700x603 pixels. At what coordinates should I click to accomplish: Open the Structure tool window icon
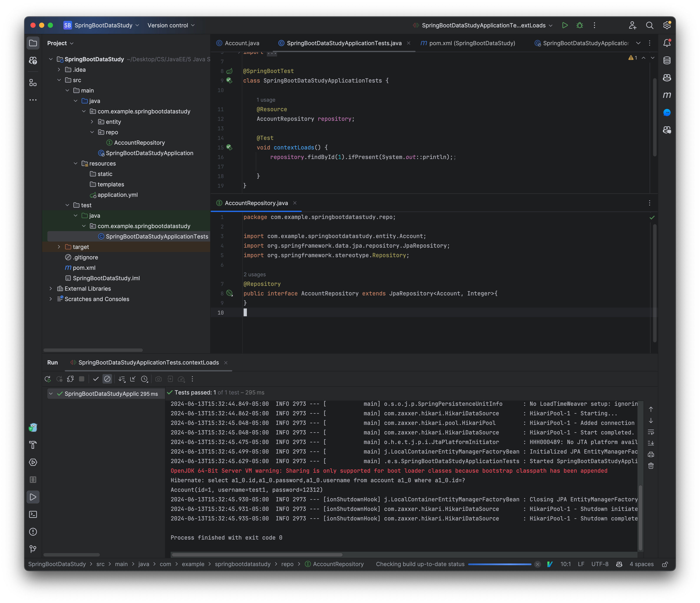[x=33, y=83]
